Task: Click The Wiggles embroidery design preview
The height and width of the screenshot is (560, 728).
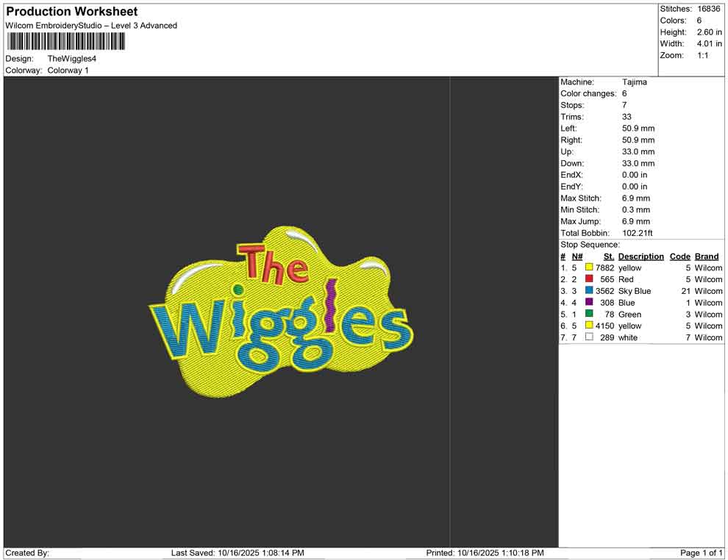Action: point(281,312)
